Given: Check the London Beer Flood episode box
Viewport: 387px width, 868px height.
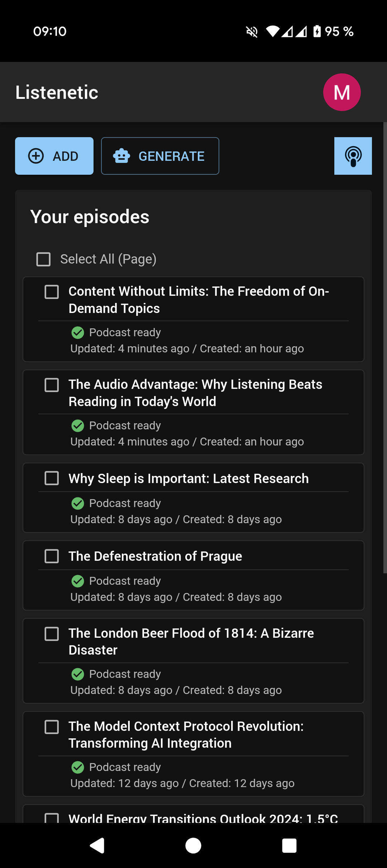Looking at the screenshot, I should pos(51,633).
